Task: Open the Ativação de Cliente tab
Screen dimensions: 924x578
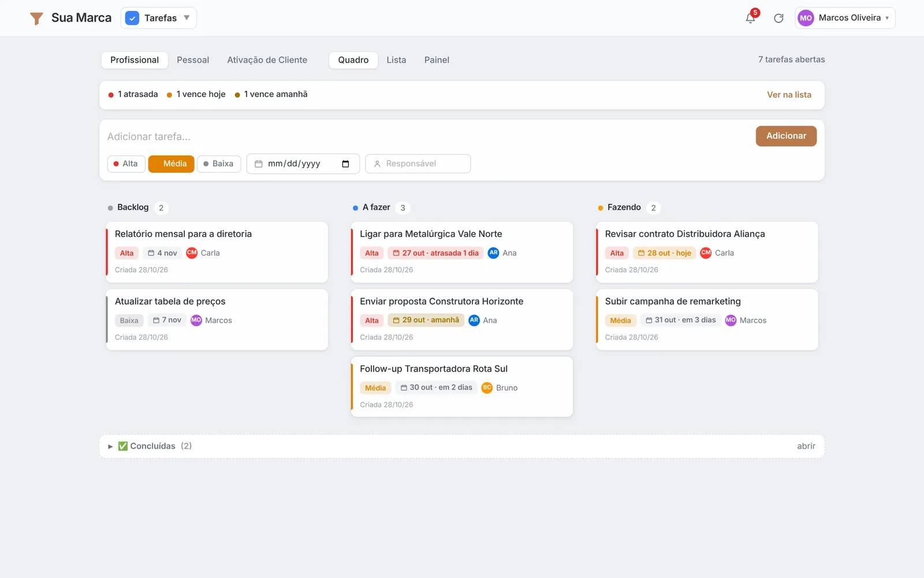Action: [x=267, y=60]
